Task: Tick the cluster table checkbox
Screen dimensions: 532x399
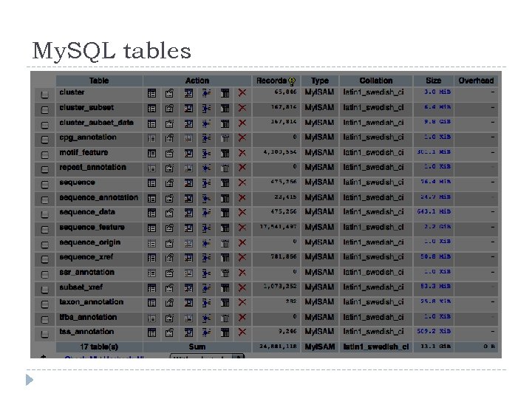Action: [44, 95]
